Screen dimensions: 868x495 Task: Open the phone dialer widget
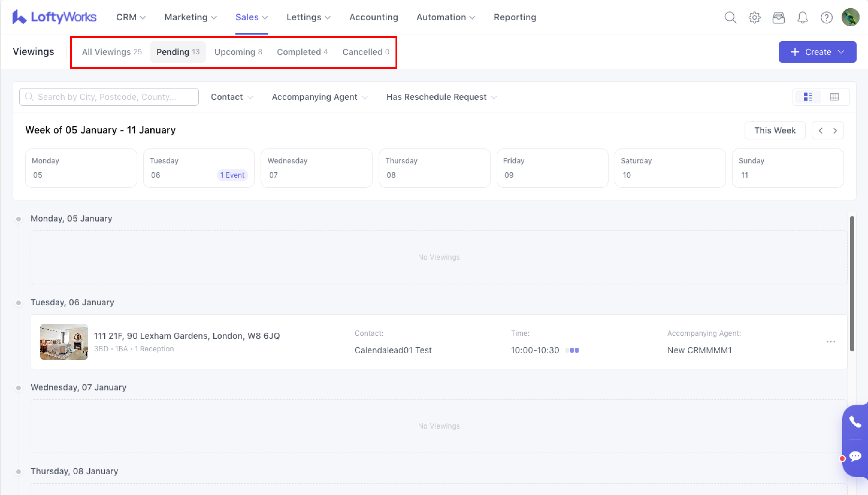(855, 422)
